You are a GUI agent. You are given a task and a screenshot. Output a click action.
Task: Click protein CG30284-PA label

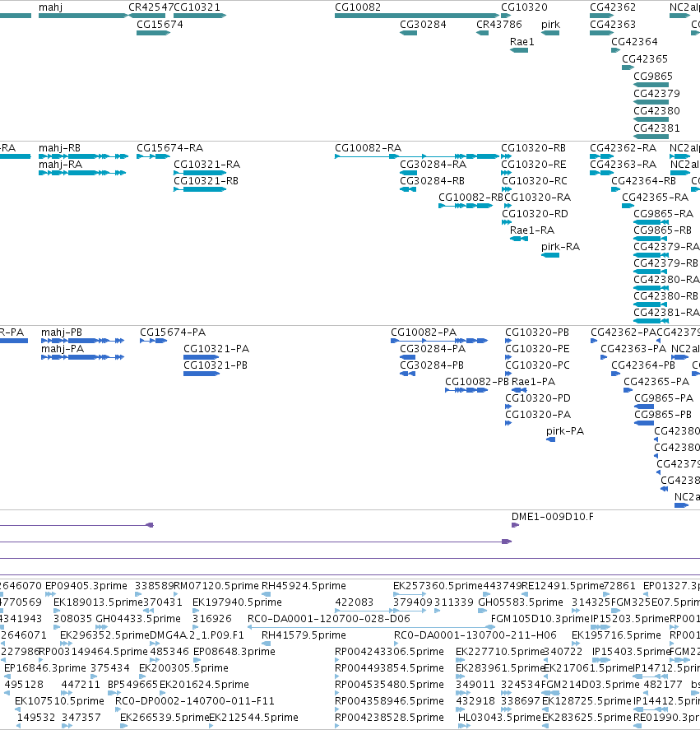point(433,349)
